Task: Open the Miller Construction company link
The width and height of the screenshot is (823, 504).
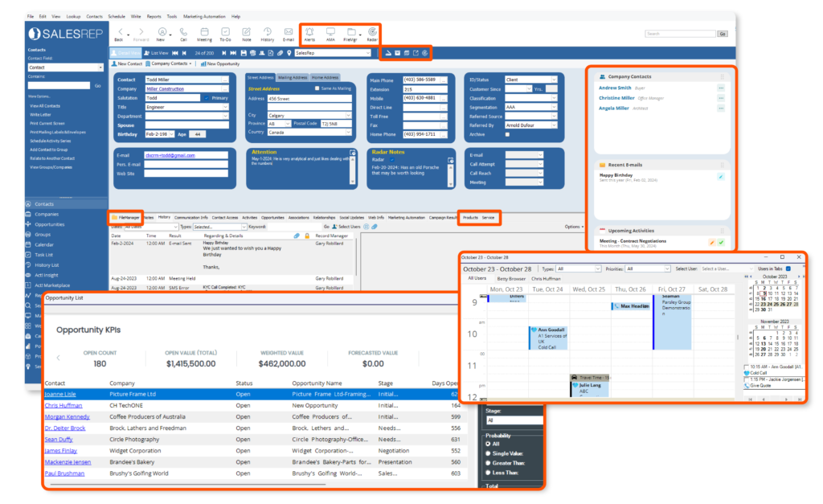Action: pyautogui.click(x=165, y=88)
